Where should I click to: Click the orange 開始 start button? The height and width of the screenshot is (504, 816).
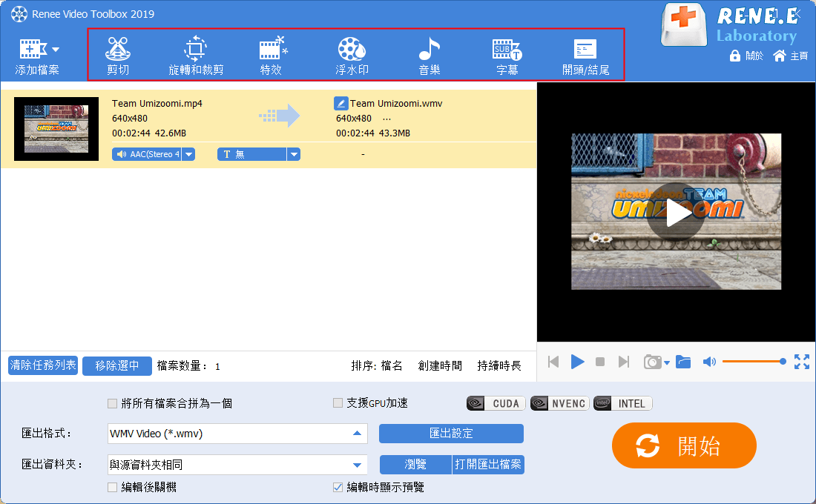coord(684,445)
